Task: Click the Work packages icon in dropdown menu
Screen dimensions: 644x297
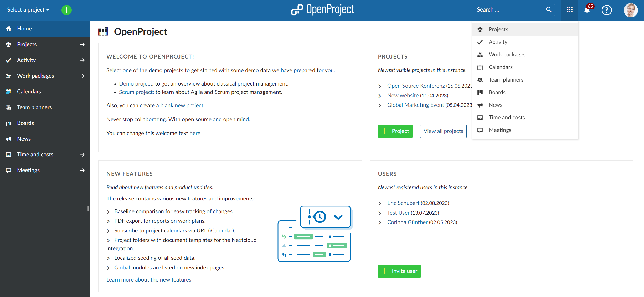Action: coord(480,54)
